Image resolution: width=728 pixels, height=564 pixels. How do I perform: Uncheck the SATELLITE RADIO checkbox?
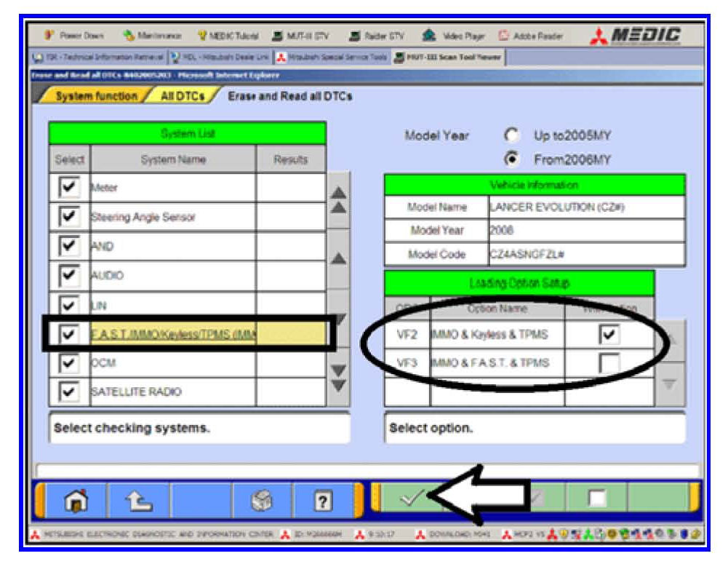pyautogui.click(x=69, y=392)
